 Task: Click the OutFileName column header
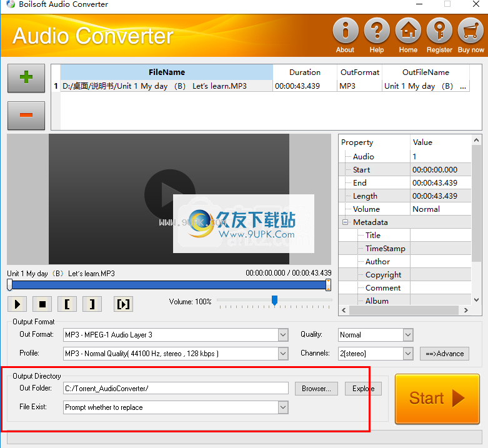[x=426, y=72]
